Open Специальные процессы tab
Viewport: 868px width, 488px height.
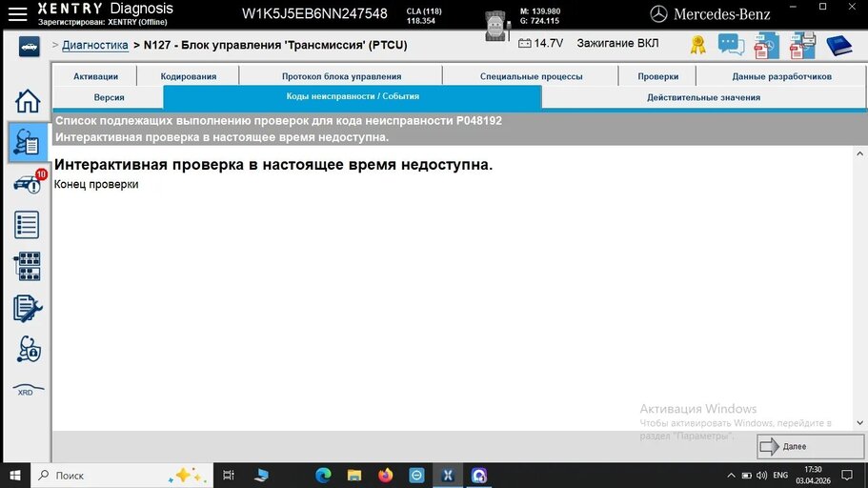coord(531,76)
